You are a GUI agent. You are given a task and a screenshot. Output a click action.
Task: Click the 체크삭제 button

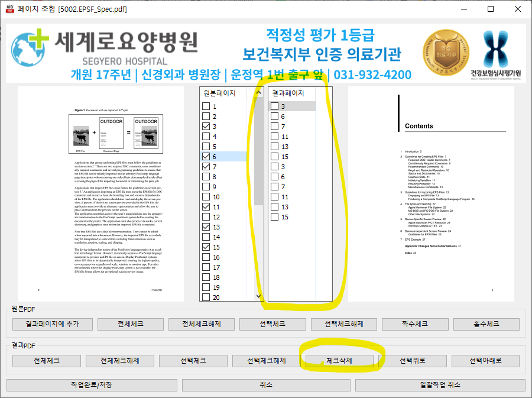point(339,361)
